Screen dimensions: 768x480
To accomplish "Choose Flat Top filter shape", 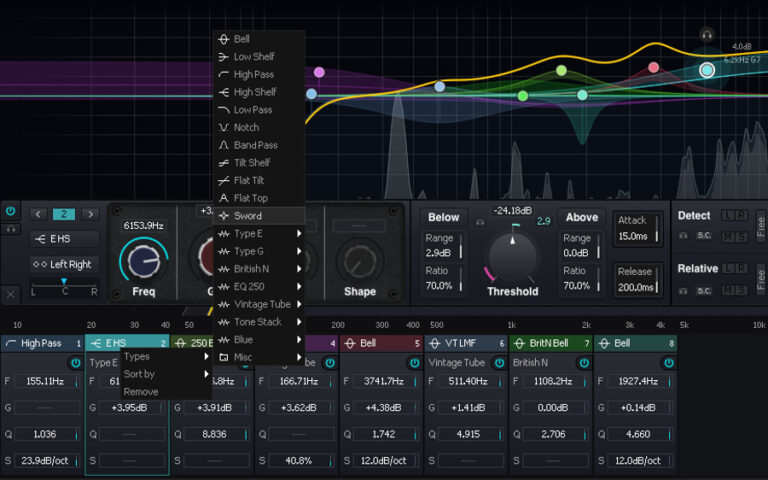I will pyautogui.click(x=259, y=198).
